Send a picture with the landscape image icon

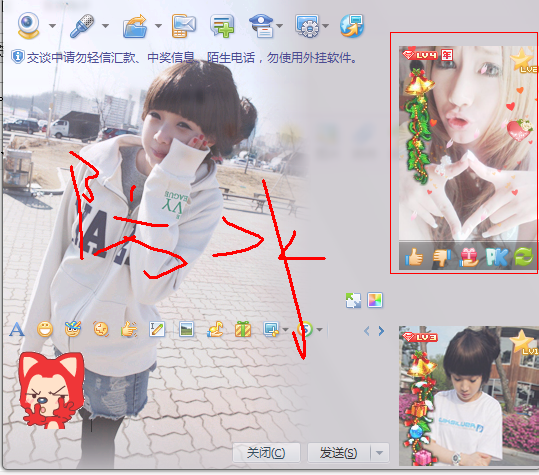[x=186, y=329]
